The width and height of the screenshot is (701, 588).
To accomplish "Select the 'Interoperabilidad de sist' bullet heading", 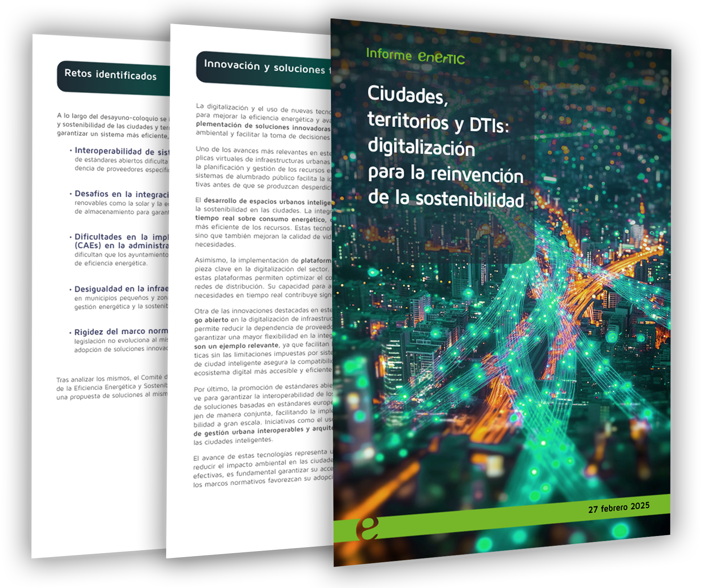I will coord(122,151).
